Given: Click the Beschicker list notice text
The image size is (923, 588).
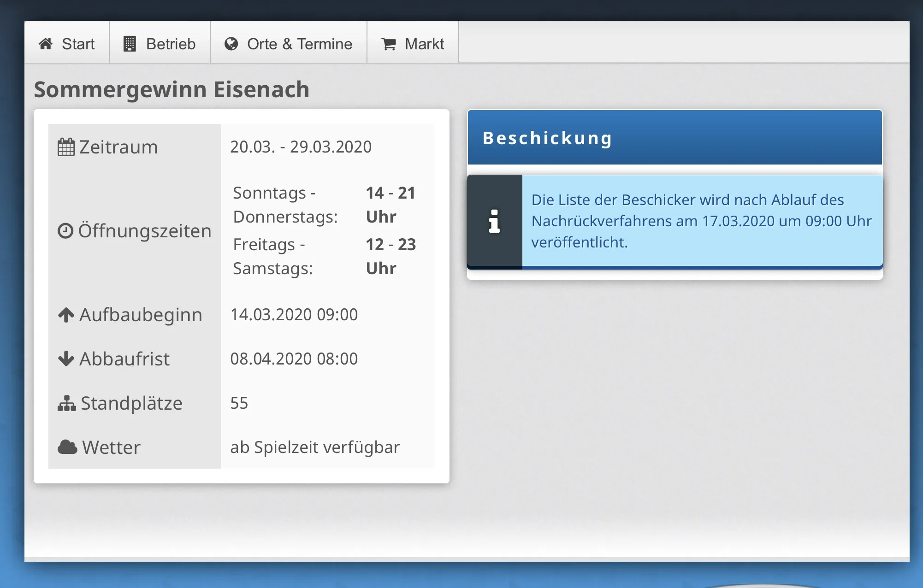Looking at the screenshot, I should (x=701, y=221).
